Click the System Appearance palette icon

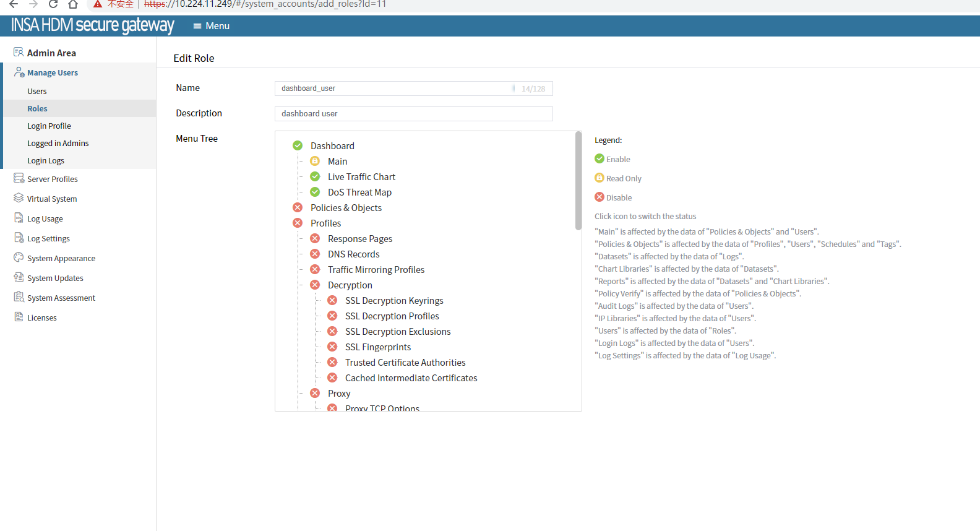coord(19,257)
